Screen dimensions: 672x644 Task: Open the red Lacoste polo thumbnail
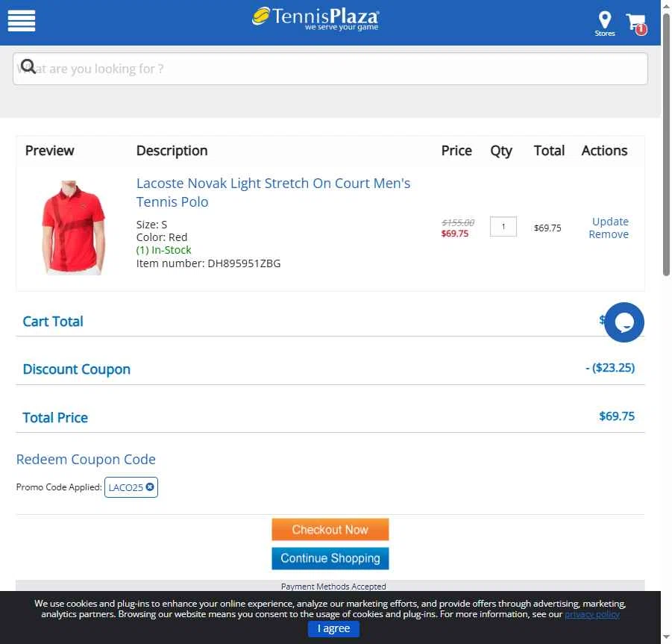pos(73,228)
